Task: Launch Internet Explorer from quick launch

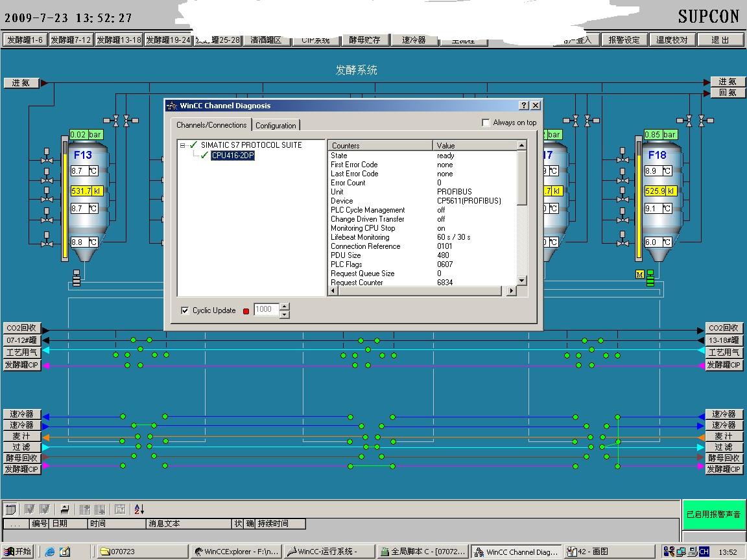Action: [x=49, y=552]
